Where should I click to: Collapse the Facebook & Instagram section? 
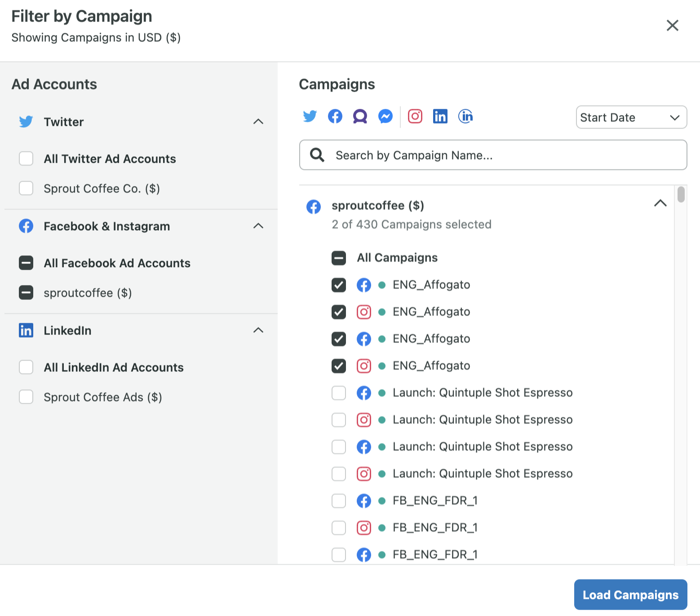pos(258,226)
